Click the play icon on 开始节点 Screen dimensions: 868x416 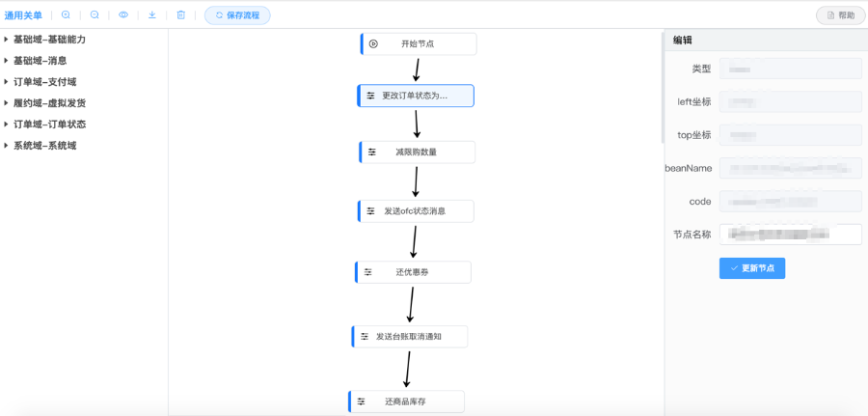coord(373,43)
